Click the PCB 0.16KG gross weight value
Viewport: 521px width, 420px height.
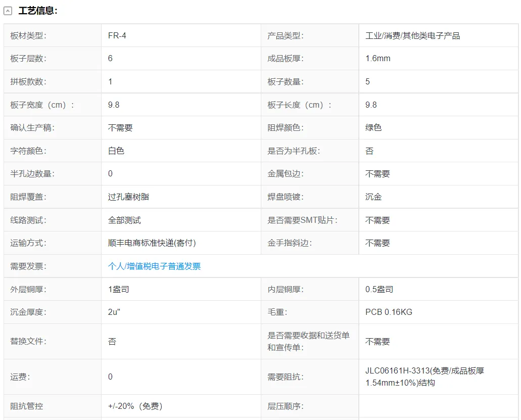point(389,312)
